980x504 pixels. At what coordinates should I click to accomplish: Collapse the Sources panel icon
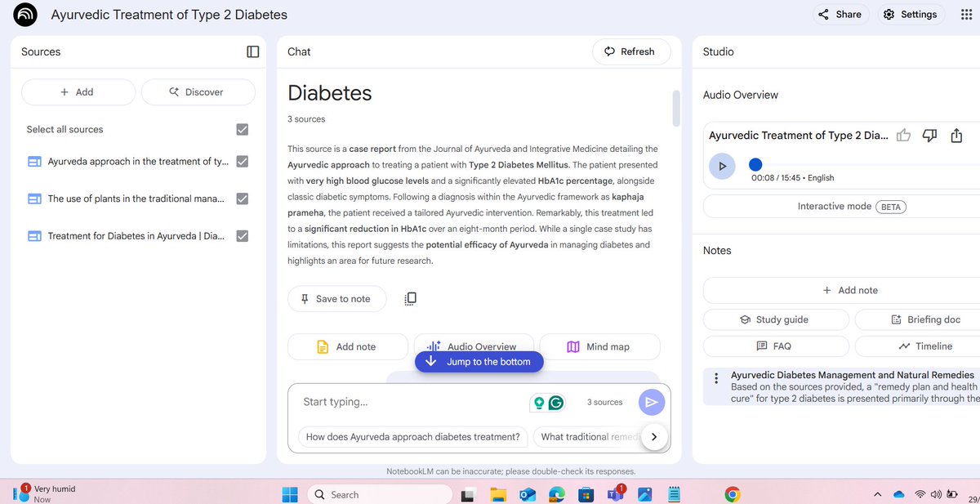click(x=252, y=51)
